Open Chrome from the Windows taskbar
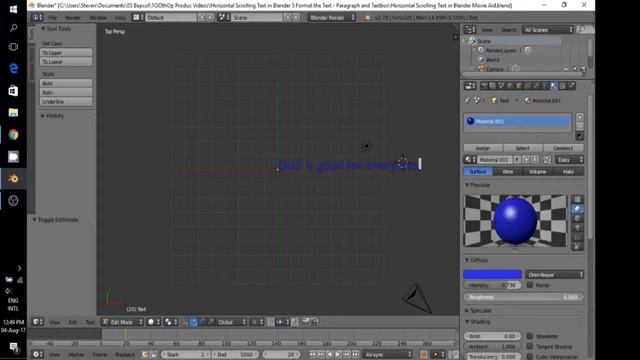The image size is (640, 360). point(13,135)
